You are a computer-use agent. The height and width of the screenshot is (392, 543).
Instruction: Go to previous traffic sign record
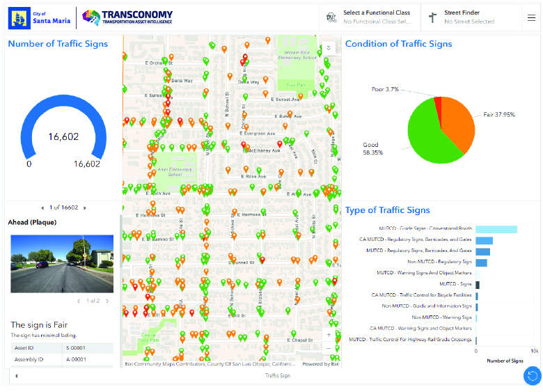click(x=43, y=207)
